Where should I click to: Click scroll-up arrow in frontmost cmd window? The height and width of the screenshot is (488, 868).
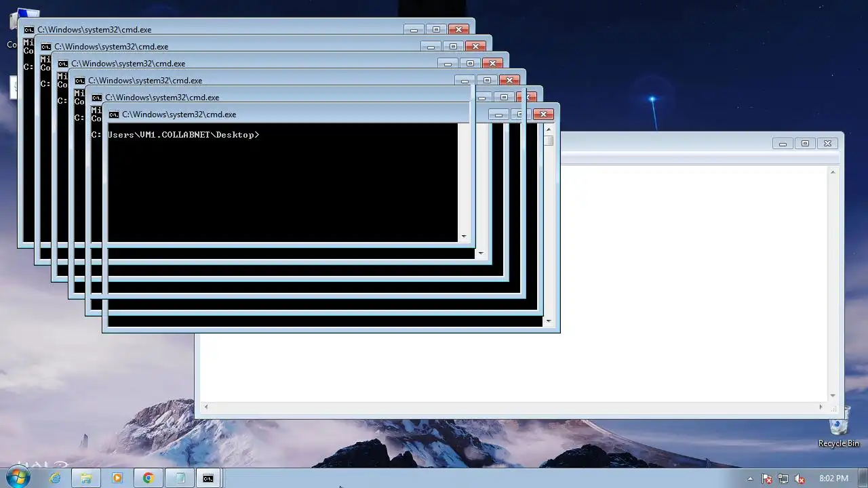(x=549, y=129)
